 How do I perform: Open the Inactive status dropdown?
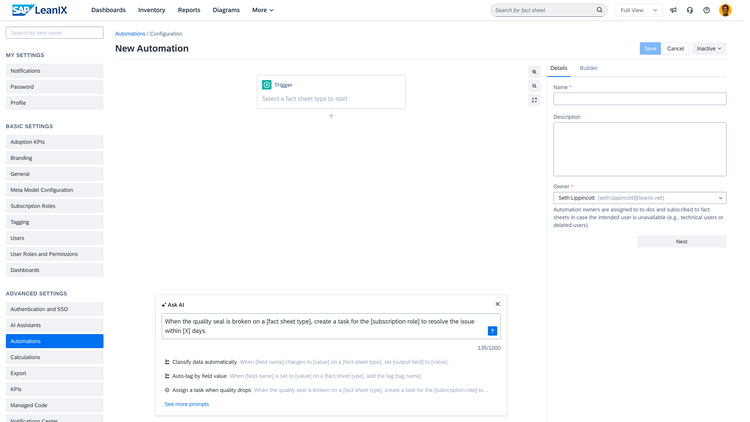(709, 48)
